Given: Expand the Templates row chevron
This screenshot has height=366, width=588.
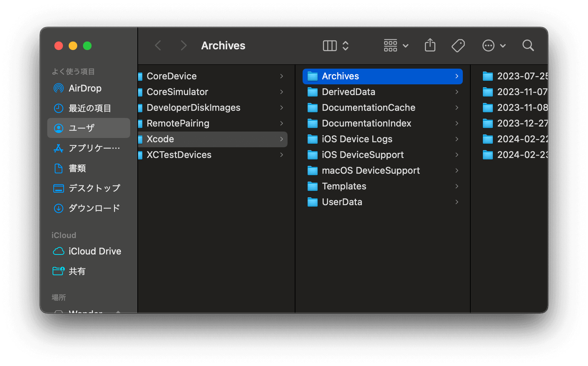Looking at the screenshot, I should click(457, 186).
